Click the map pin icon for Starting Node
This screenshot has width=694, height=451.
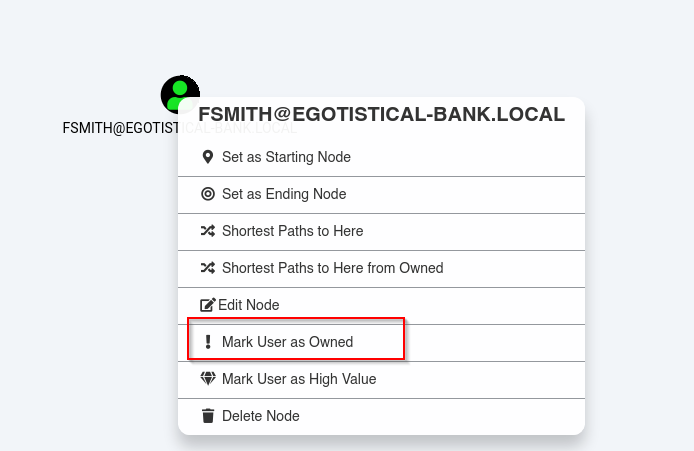[x=208, y=157]
